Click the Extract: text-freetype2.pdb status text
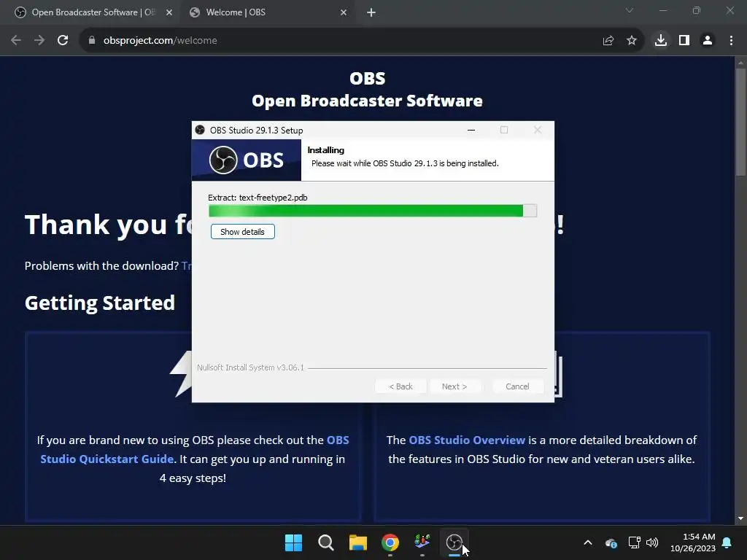747x560 pixels. click(258, 198)
